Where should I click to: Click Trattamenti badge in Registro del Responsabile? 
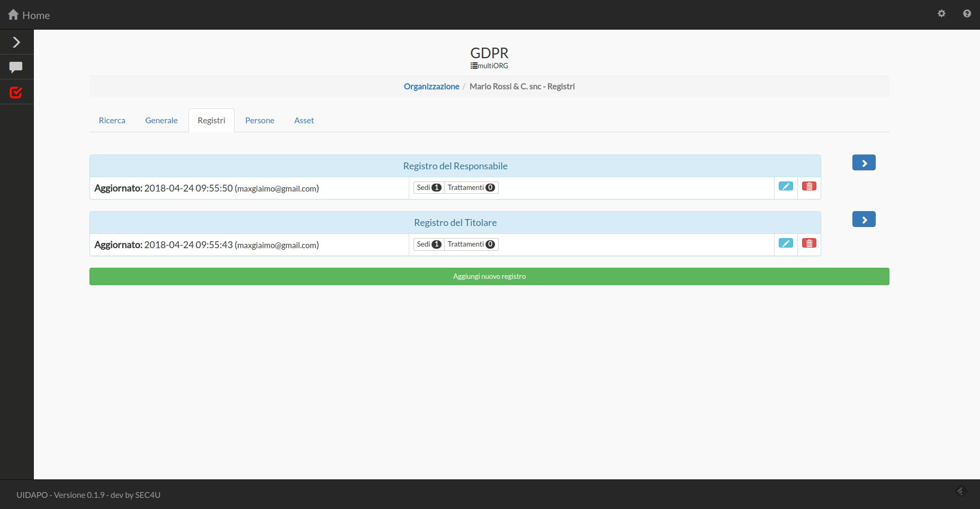click(471, 187)
